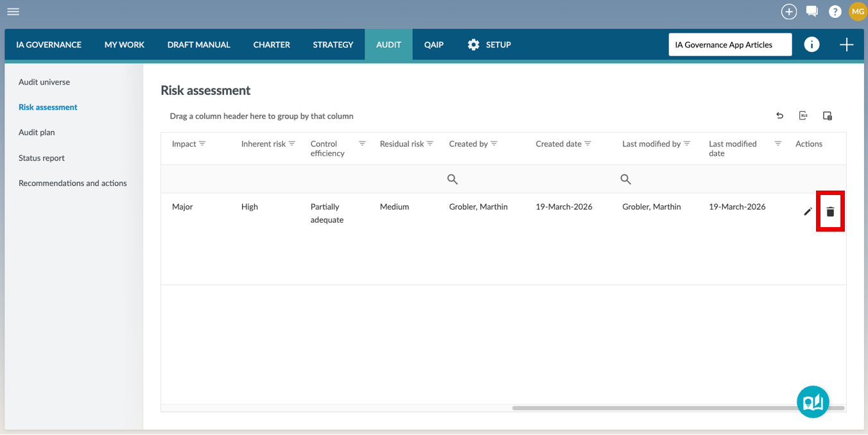868x435 pixels.
Task: Click the Risk assessment page heading
Action: tap(205, 90)
